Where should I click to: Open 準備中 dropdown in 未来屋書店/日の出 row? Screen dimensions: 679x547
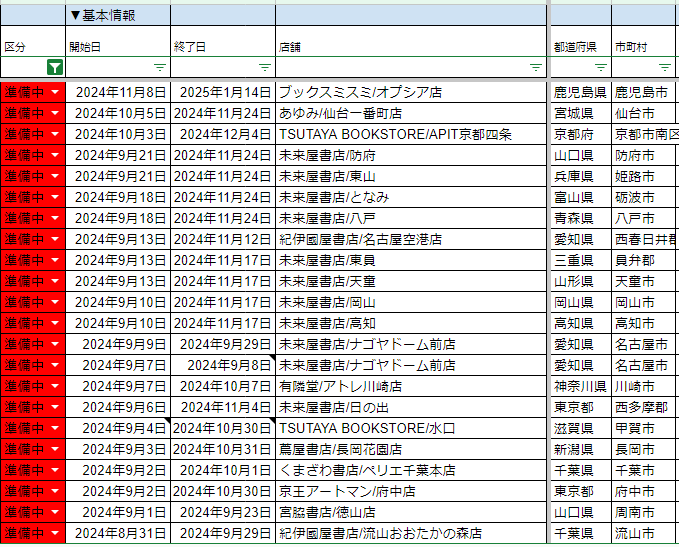click(55, 407)
